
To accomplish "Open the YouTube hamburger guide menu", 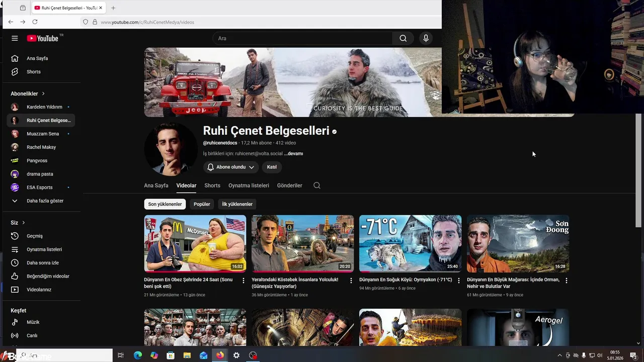I will coord(15,38).
